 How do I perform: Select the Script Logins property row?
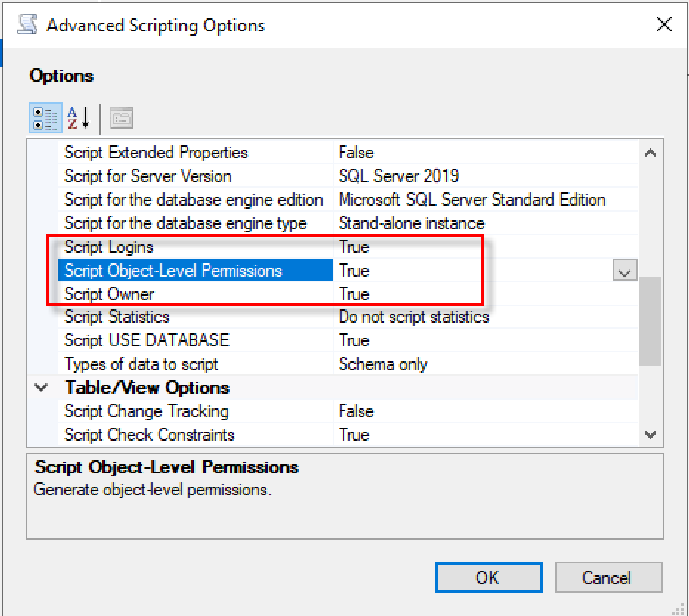point(109,247)
